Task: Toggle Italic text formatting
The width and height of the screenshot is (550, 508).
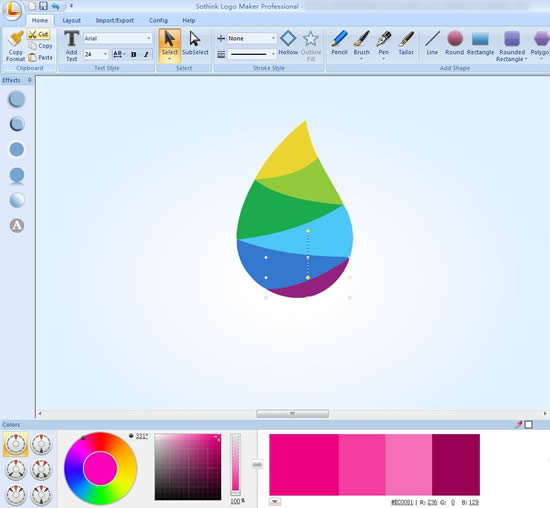Action: 146,54
